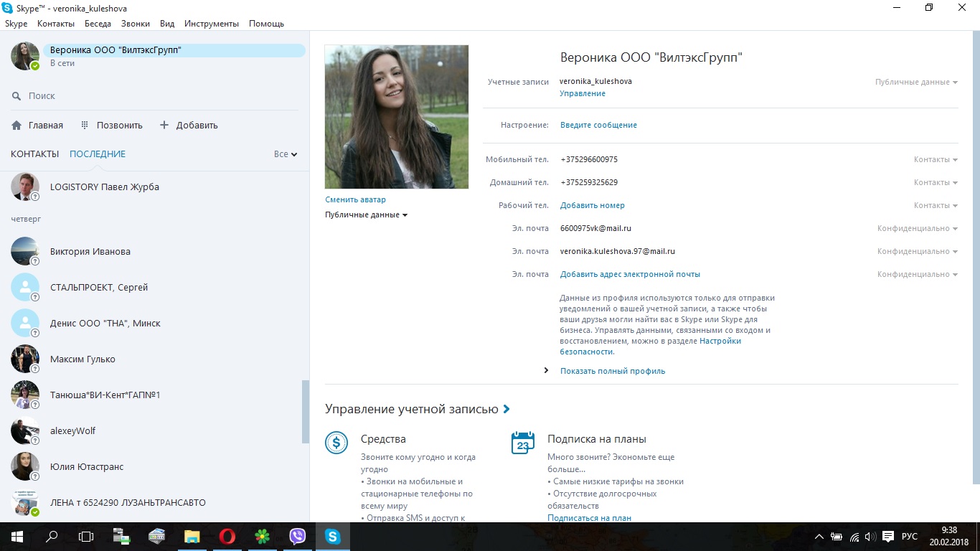Show hidden tray icons chevron

pyautogui.click(x=819, y=536)
